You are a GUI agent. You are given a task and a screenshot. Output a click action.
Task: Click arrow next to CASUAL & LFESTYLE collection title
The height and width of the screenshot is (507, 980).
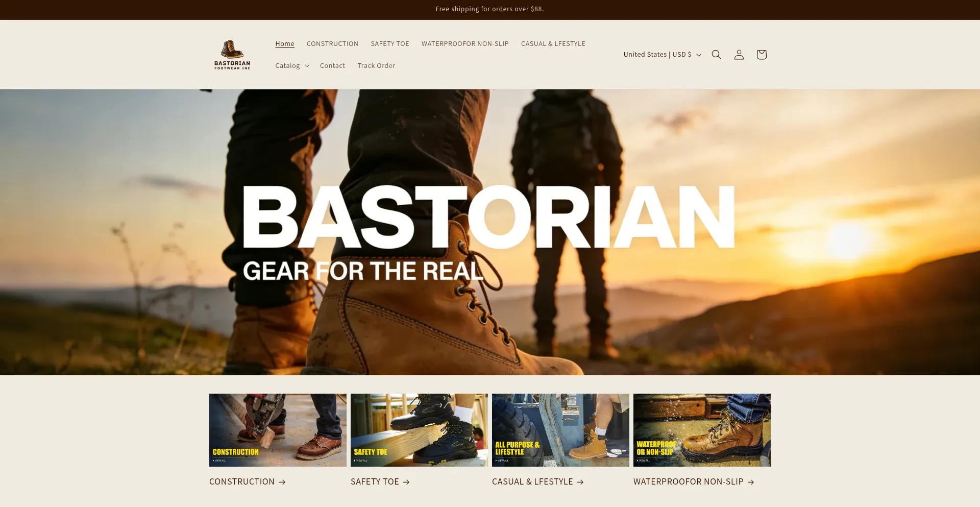tap(580, 482)
